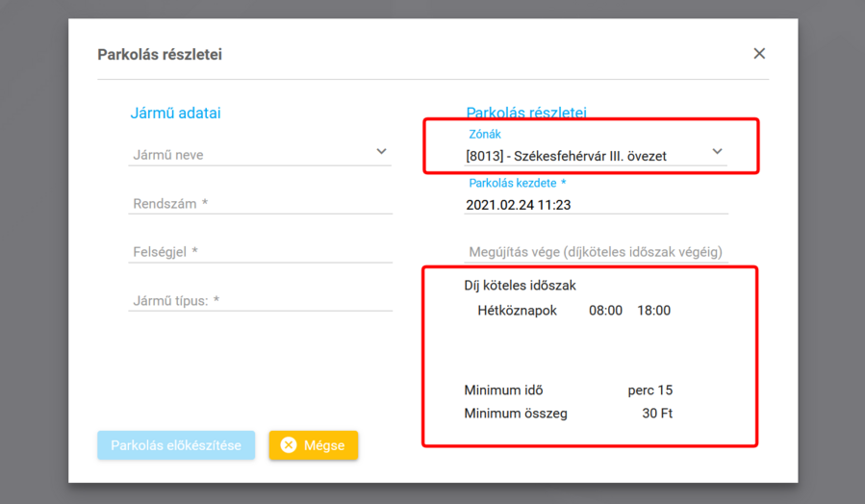Cancel using the yellow Mégse button

pyautogui.click(x=314, y=445)
